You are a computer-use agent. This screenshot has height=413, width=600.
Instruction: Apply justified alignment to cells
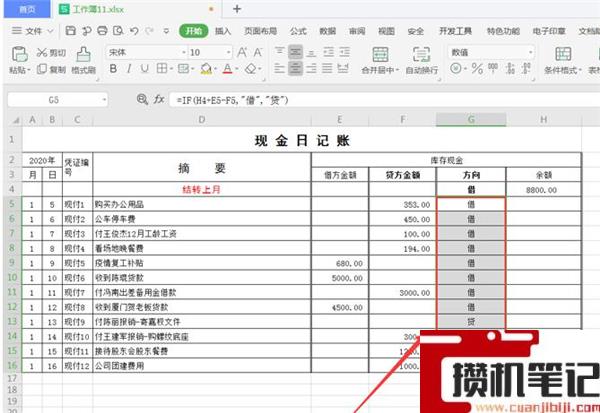click(x=328, y=69)
